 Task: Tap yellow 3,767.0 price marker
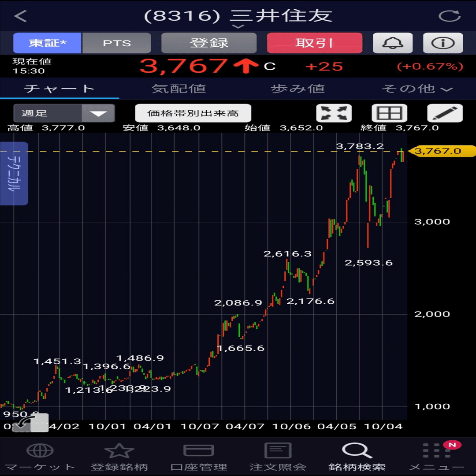click(x=441, y=151)
